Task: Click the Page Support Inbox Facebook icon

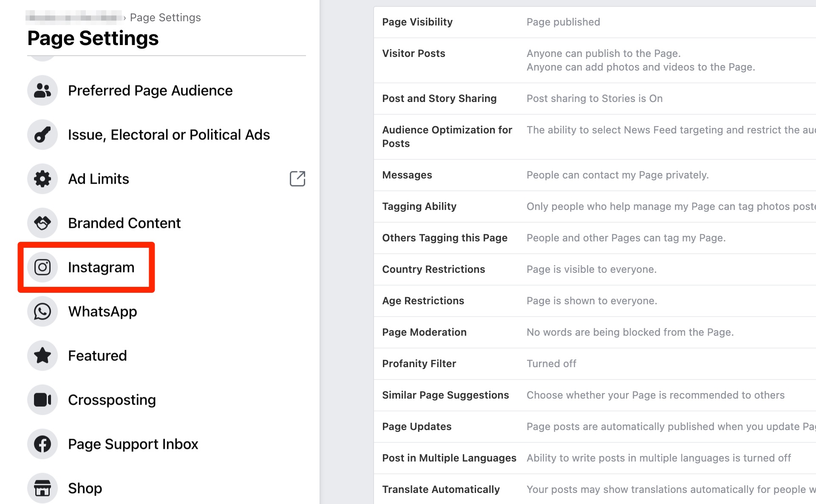Action: coord(42,444)
